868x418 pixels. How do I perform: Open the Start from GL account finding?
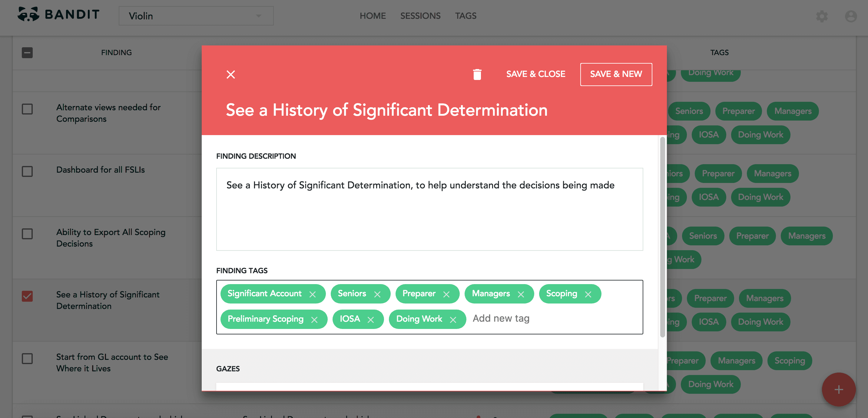point(112,362)
